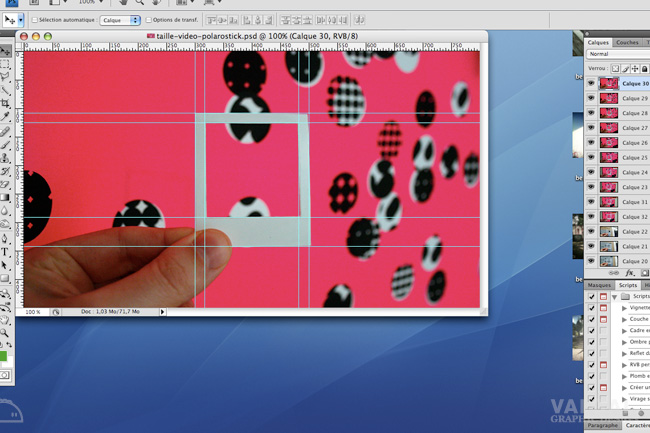Select the Gradient tool
This screenshot has height=433, width=650.
[5, 198]
